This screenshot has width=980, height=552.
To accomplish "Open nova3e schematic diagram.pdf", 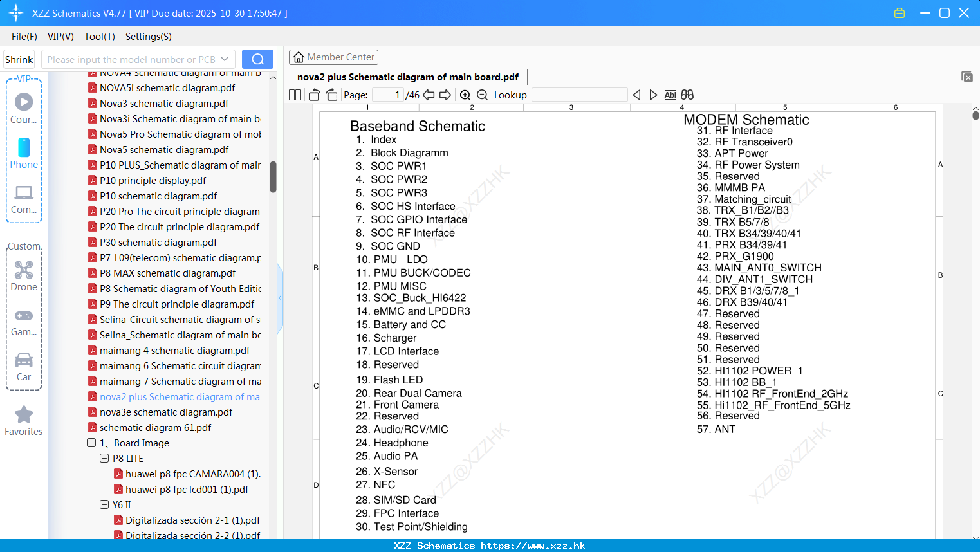I will (166, 412).
